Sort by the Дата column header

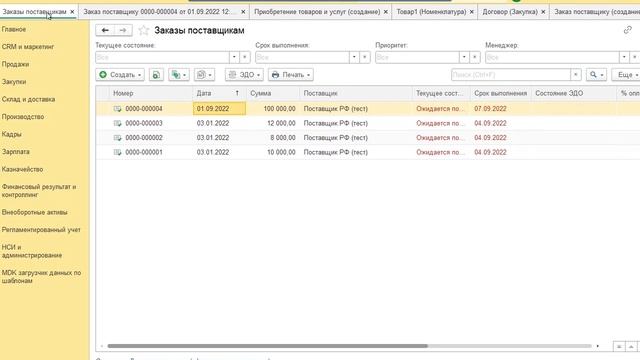219,93
